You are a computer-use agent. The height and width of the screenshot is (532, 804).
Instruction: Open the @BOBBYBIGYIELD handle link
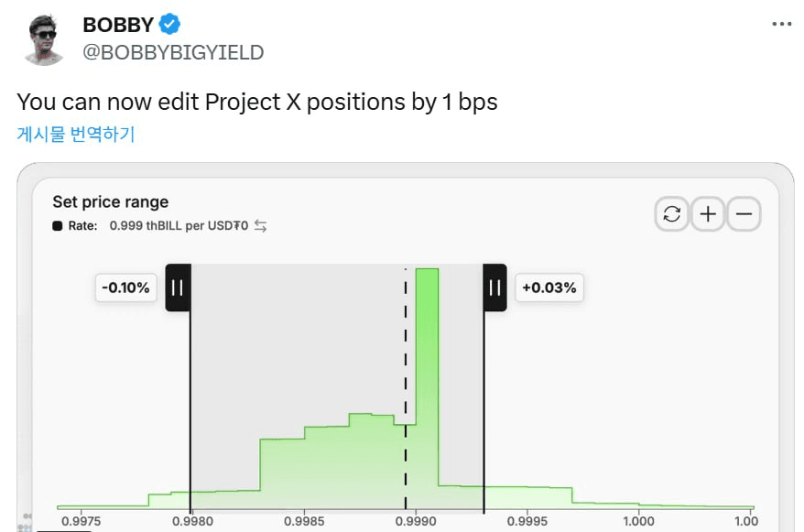(173, 52)
